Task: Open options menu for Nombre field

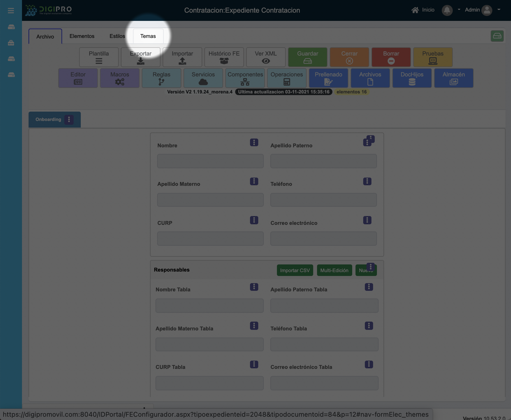Action: point(254,142)
